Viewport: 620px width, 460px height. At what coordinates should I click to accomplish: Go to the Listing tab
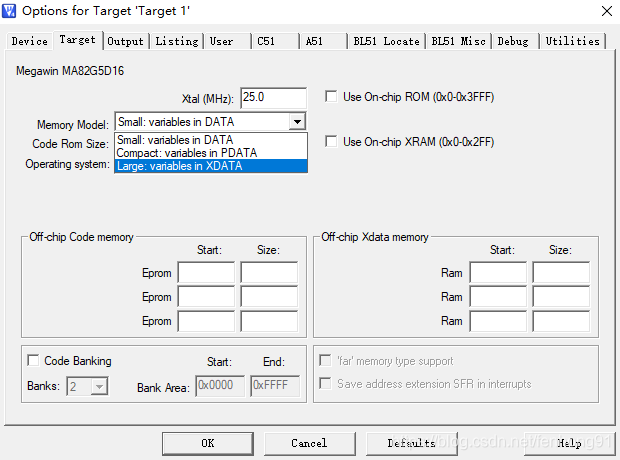pos(177,41)
